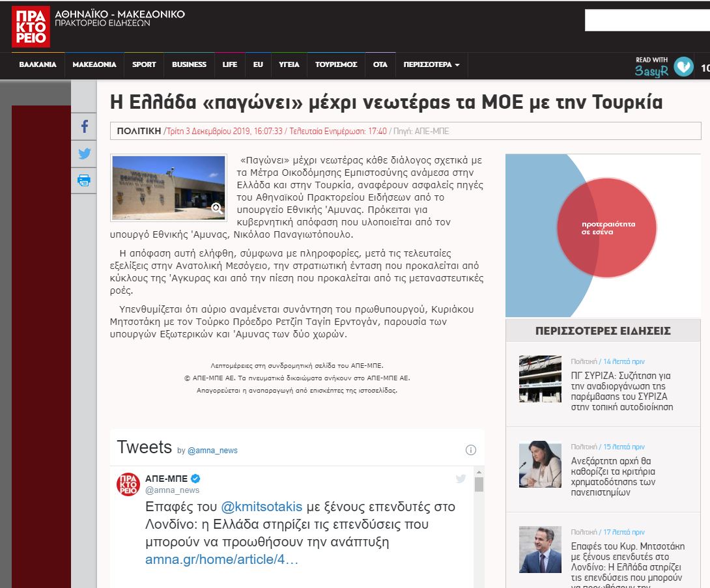
Task: Open the SPORT menu section
Action: click(x=144, y=65)
